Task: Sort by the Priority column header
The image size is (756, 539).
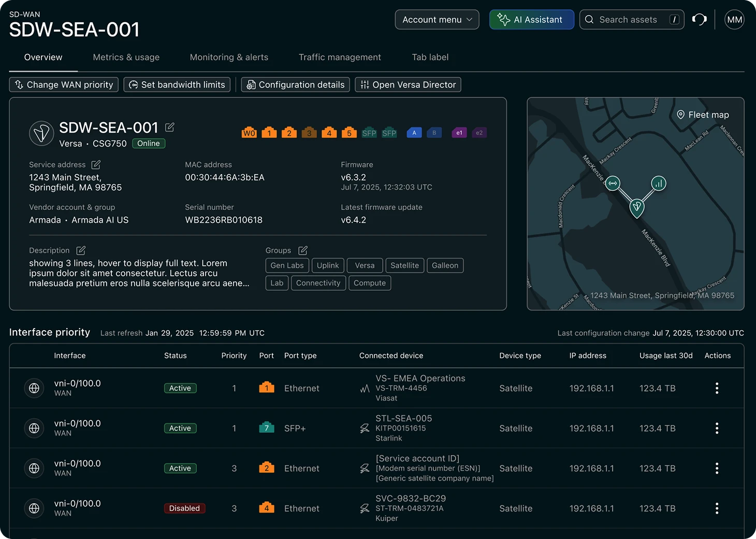Action: [x=234, y=356]
